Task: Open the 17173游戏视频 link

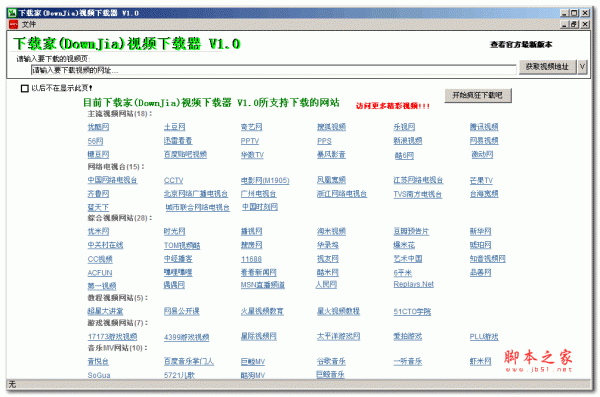Action: point(112,337)
